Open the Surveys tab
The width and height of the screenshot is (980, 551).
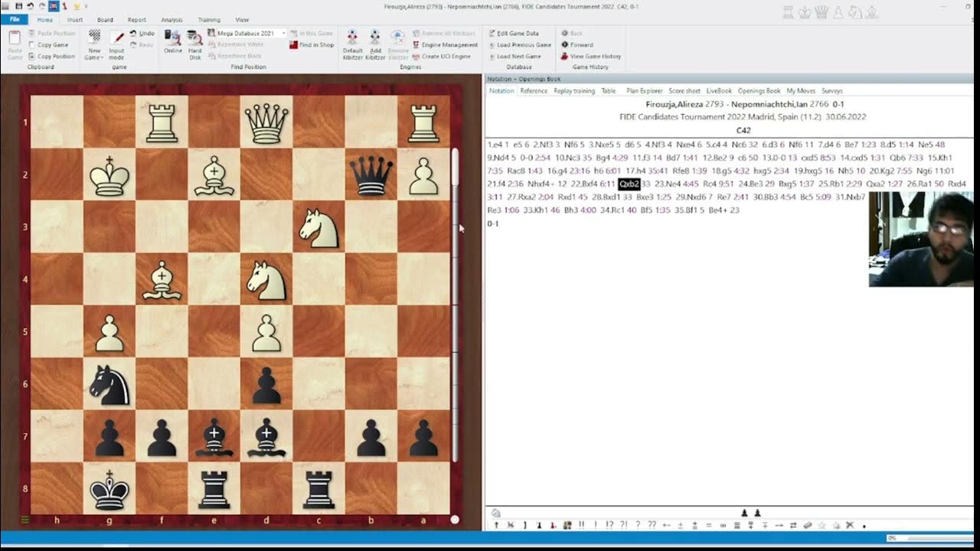point(832,91)
